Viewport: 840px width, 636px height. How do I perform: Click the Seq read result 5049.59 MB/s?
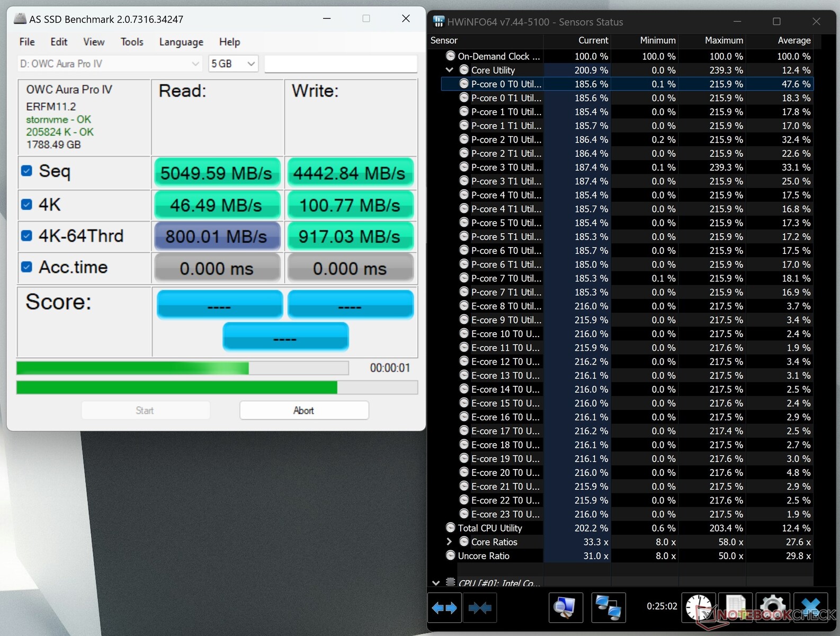coord(217,173)
